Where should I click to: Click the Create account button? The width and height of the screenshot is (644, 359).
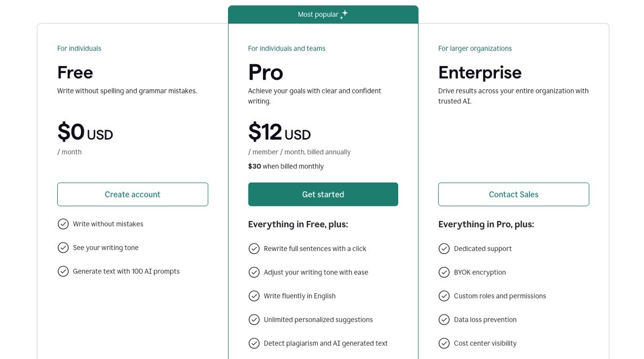coord(132,194)
